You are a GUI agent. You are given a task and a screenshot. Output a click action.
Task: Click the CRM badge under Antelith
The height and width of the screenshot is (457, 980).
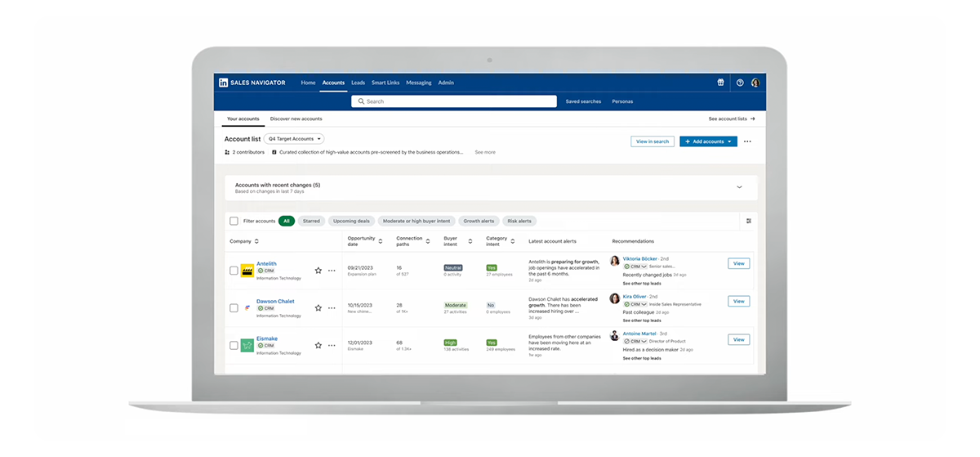coord(265,271)
